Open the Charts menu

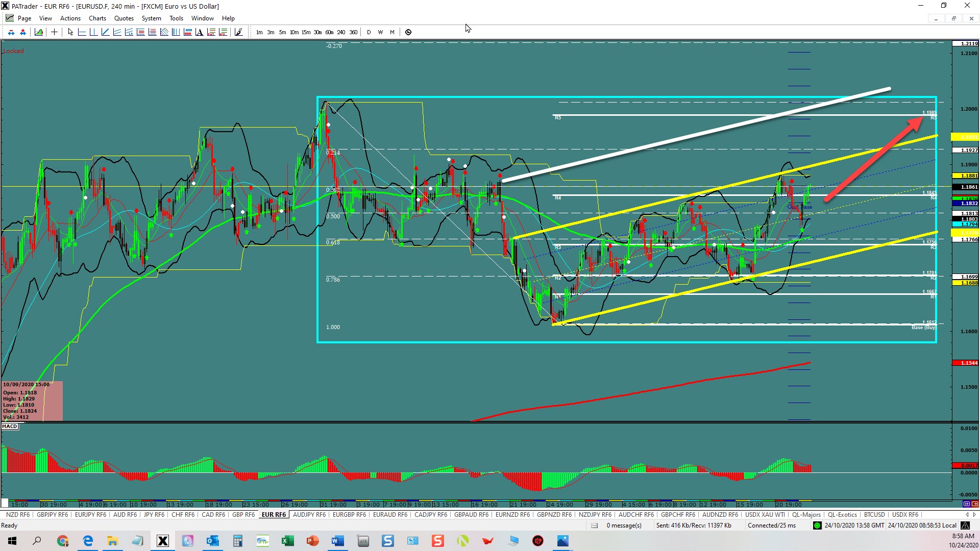click(97, 18)
